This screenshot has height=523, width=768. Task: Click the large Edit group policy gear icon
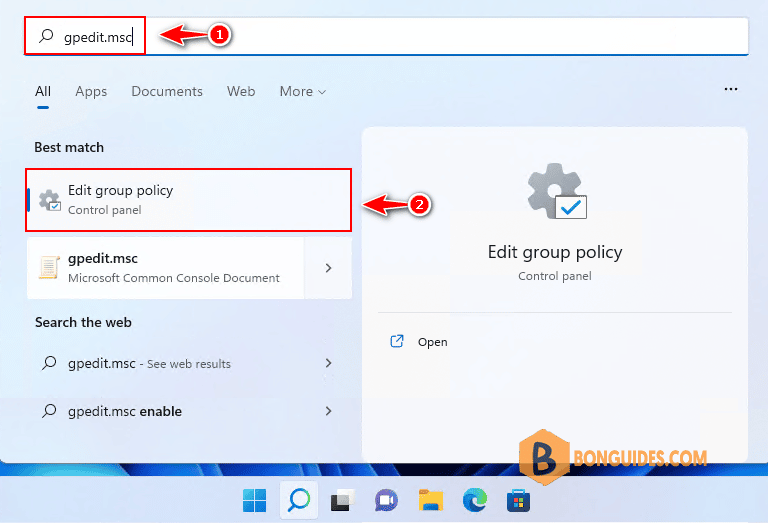(x=556, y=191)
